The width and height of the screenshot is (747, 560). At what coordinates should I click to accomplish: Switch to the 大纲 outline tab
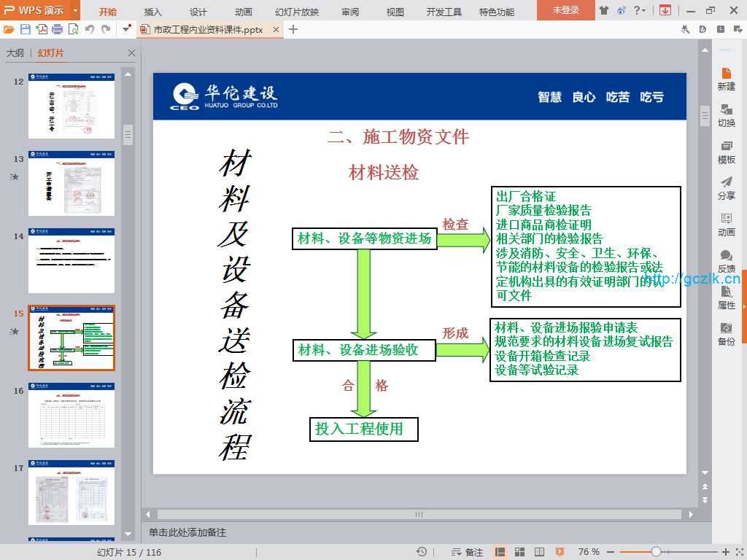[x=15, y=53]
